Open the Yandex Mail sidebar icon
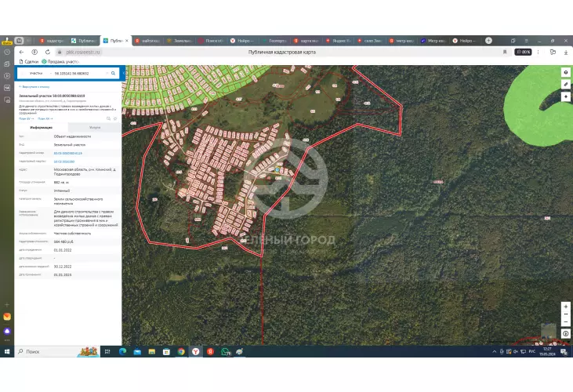Viewport: 573px width, 392px height. coord(7,317)
